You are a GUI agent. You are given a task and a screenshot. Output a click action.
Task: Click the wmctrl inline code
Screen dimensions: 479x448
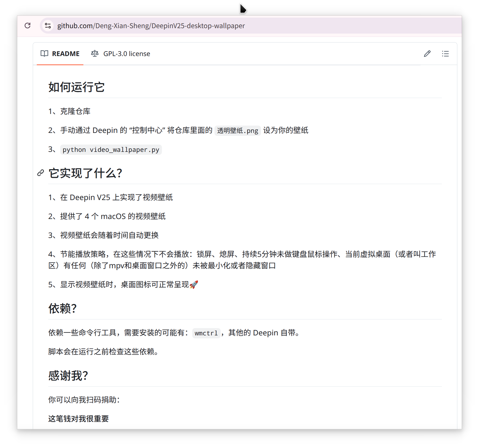pos(206,333)
